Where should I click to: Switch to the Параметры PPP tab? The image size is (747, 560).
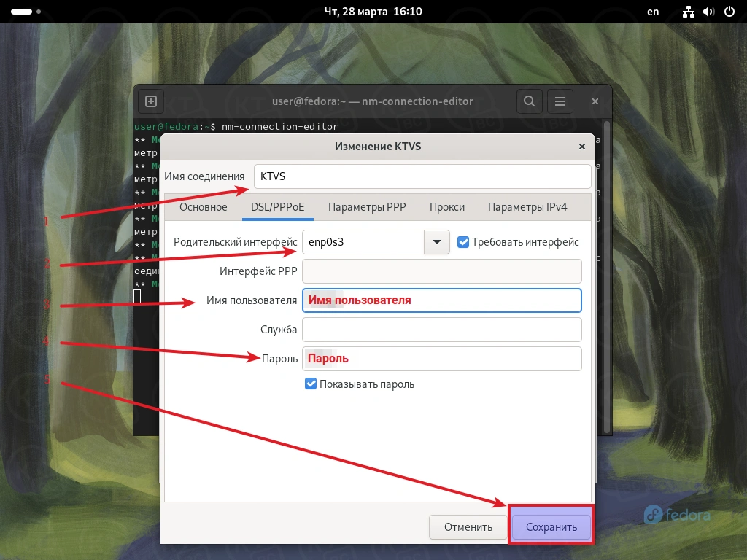click(x=367, y=207)
